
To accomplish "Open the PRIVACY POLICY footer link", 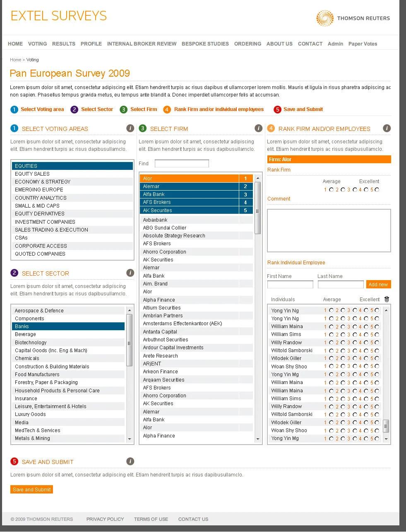I will click(x=105, y=519).
